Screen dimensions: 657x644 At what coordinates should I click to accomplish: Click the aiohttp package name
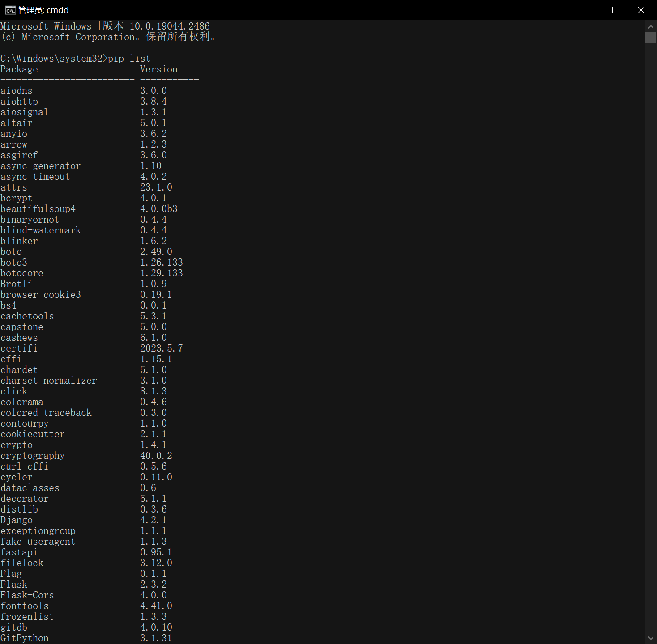[19, 102]
